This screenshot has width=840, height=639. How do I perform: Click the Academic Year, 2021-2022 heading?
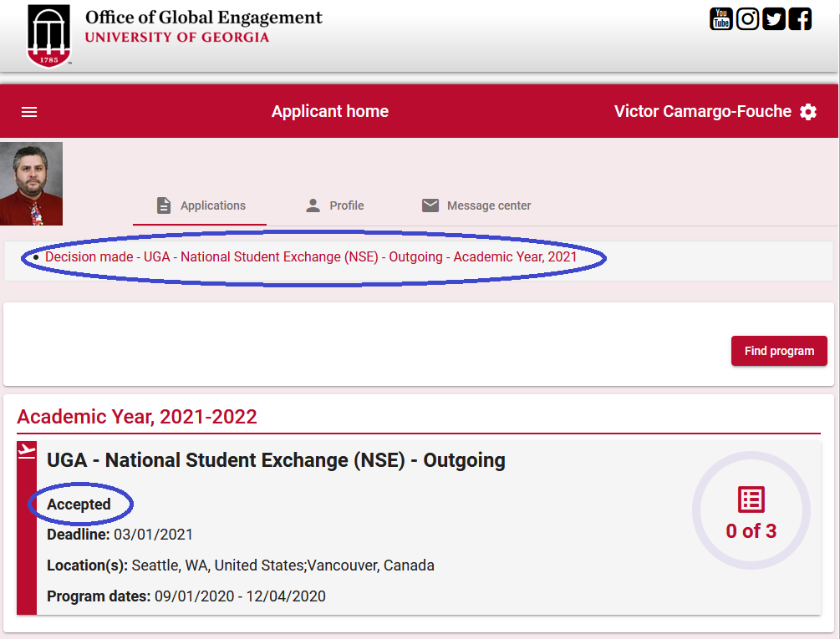(137, 416)
